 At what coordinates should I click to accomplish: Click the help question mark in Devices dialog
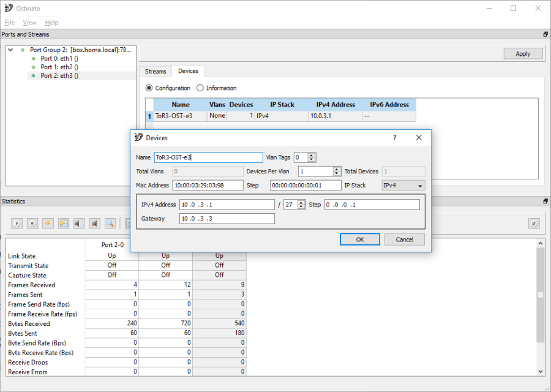point(395,137)
